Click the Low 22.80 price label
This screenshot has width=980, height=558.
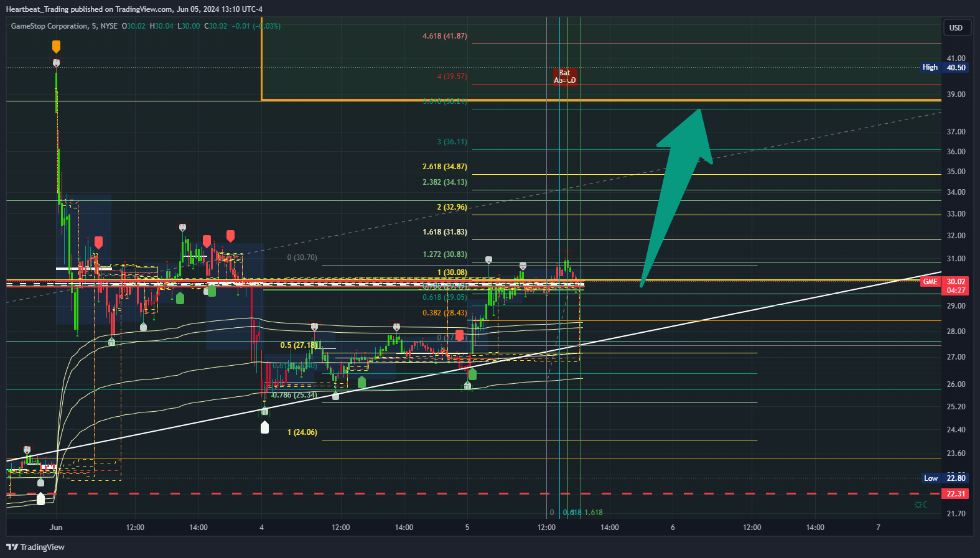pyautogui.click(x=945, y=478)
